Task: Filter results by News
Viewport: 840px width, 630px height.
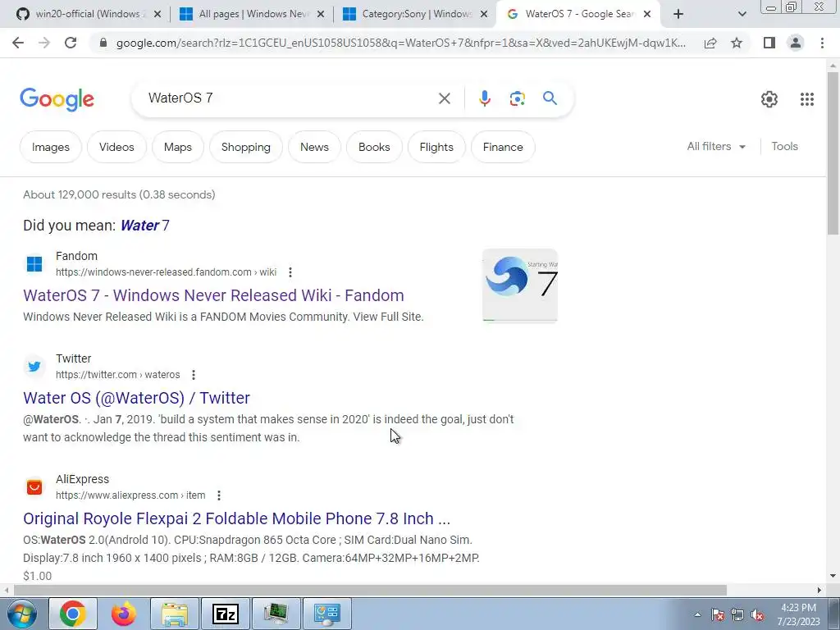Action: pyautogui.click(x=314, y=147)
